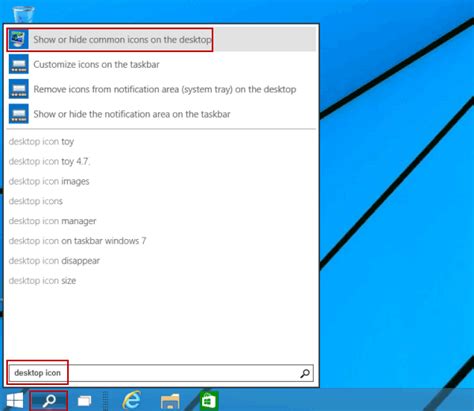This screenshot has width=474, height=411.
Task: Open 'Show or hide common icons on the desktop'
Action: coord(161,39)
